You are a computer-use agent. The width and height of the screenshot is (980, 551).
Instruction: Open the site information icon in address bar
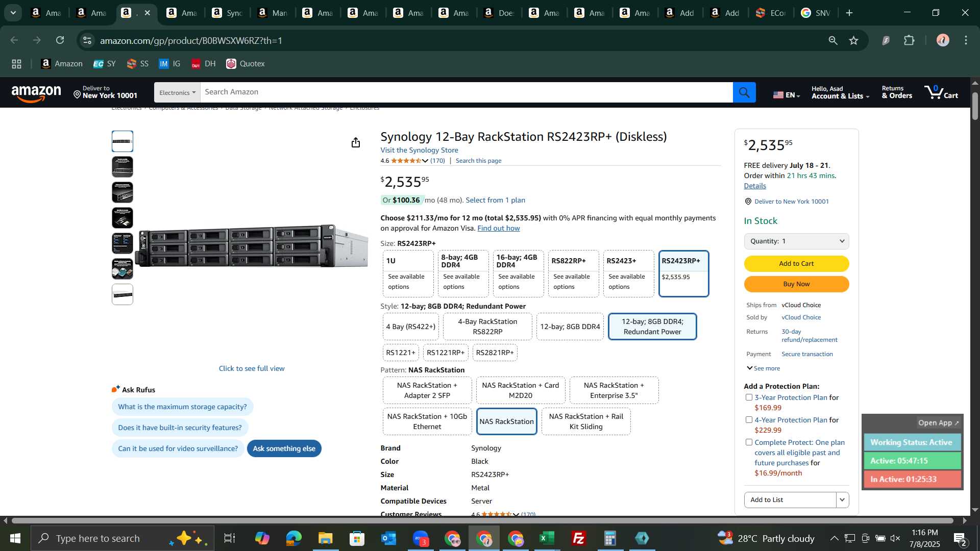(x=87, y=40)
